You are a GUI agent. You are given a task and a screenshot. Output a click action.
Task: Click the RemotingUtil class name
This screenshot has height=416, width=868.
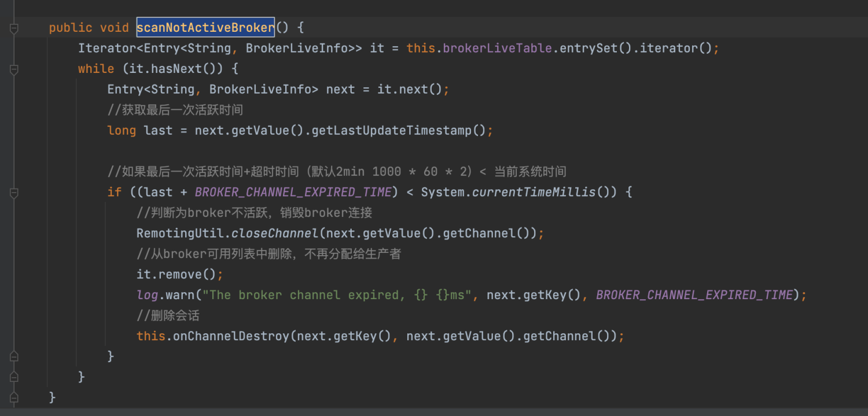point(180,233)
